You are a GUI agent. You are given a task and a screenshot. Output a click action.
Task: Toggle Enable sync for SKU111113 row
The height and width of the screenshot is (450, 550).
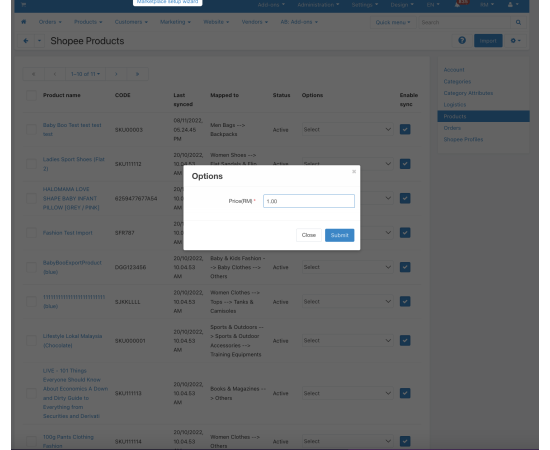tap(405, 393)
